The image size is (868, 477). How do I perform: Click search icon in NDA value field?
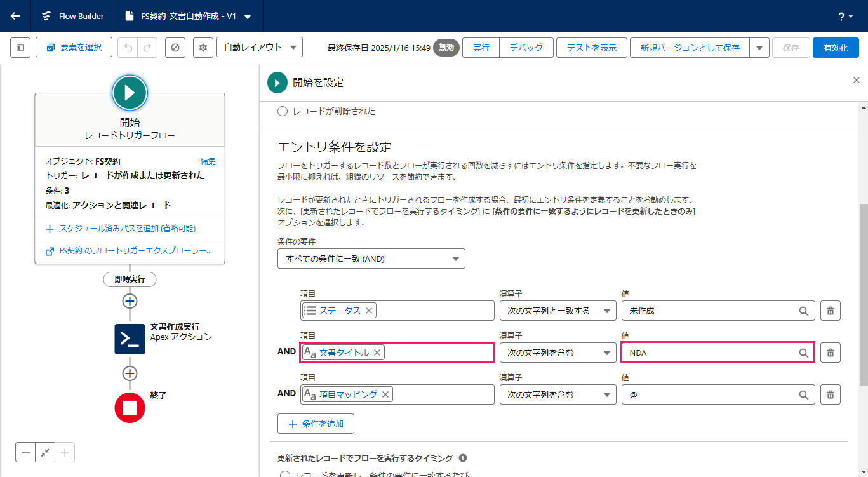(x=803, y=353)
